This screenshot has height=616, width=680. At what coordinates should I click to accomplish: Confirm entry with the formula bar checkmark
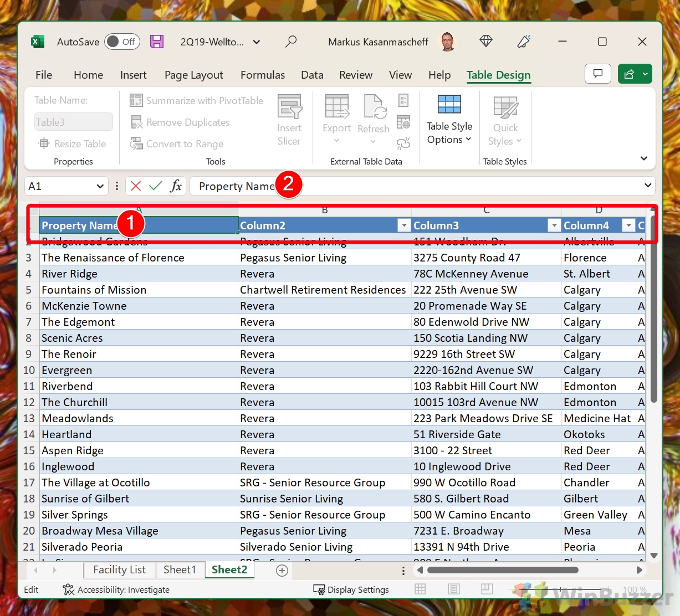coord(155,186)
